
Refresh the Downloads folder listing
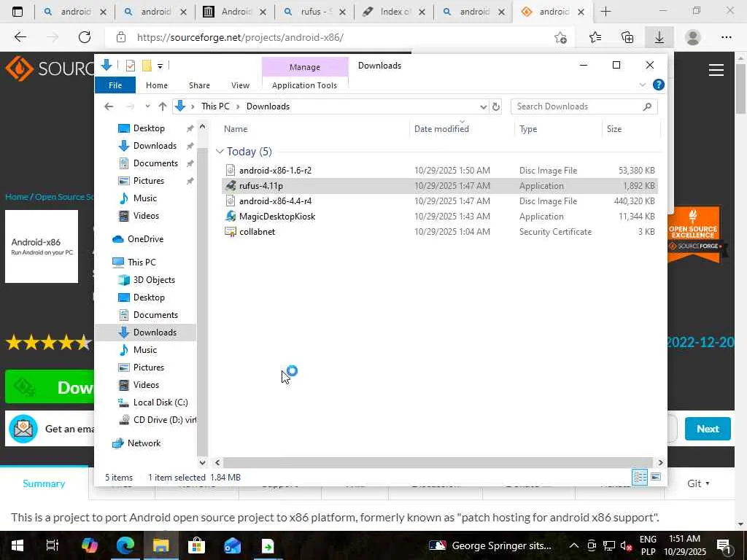tap(496, 106)
